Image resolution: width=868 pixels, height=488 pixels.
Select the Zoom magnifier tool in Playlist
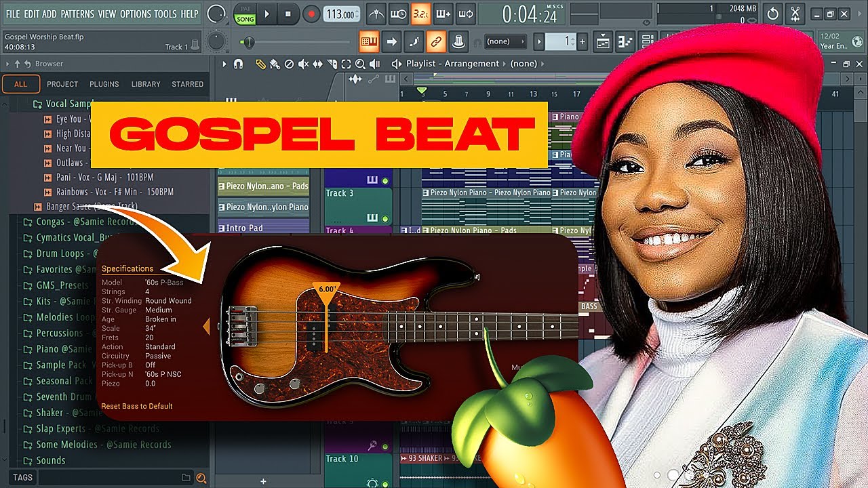coord(360,64)
